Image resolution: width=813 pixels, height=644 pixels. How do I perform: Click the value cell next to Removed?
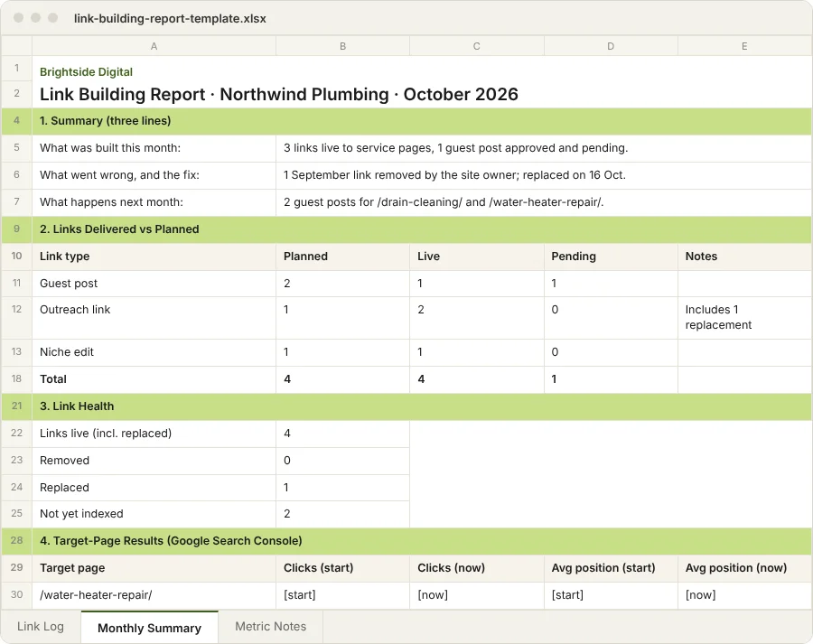[x=342, y=461]
